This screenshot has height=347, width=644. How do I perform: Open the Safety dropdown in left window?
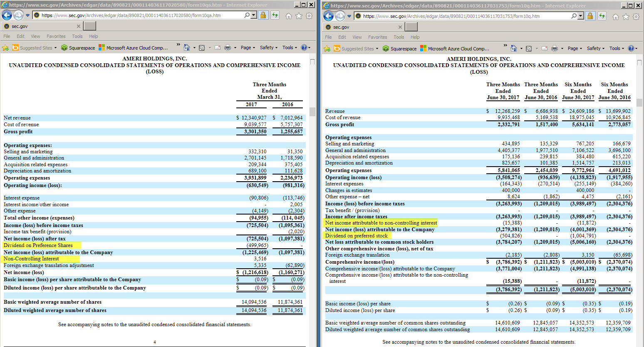point(269,47)
